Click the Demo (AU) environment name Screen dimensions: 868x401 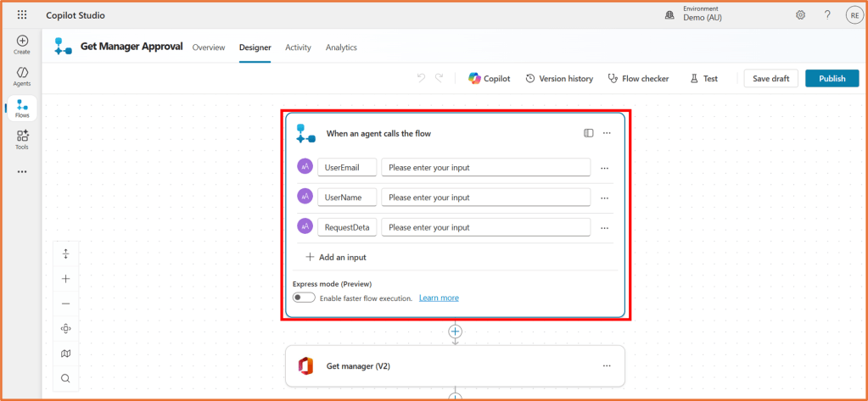click(703, 18)
